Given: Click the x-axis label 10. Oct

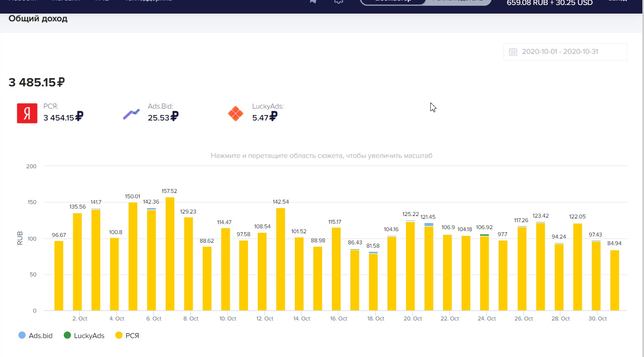Looking at the screenshot, I should (228, 319).
